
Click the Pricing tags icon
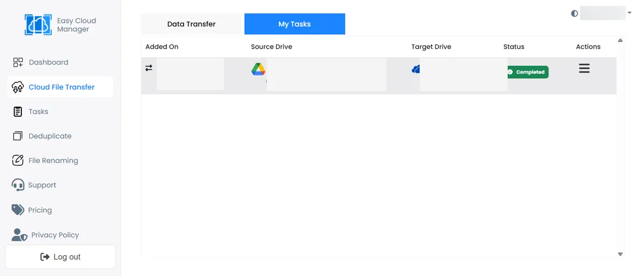click(18, 210)
